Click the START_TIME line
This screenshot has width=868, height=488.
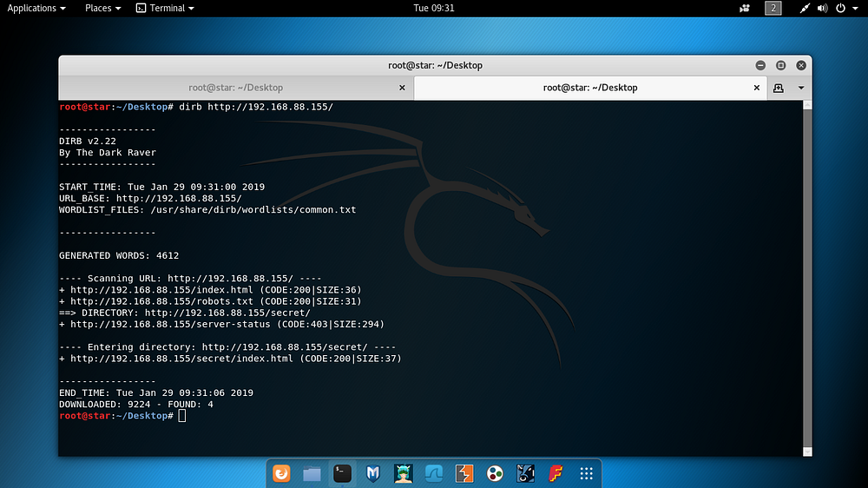[161, 188]
